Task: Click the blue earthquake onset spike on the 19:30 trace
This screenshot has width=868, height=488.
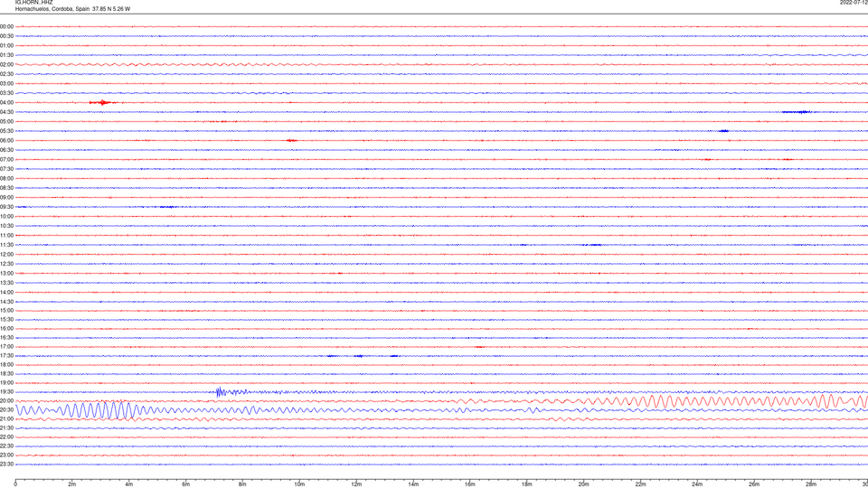Action: [219, 391]
